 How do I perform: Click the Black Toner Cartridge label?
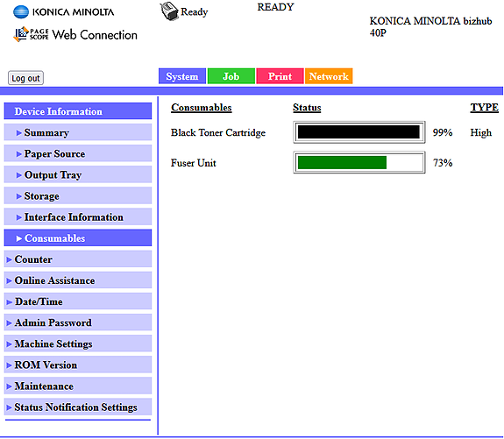218,132
